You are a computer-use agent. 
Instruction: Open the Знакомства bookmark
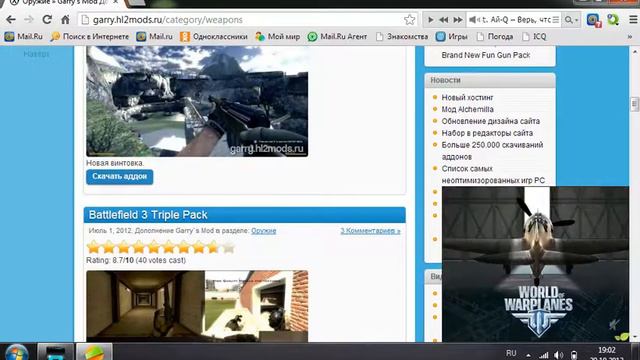click(x=402, y=37)
